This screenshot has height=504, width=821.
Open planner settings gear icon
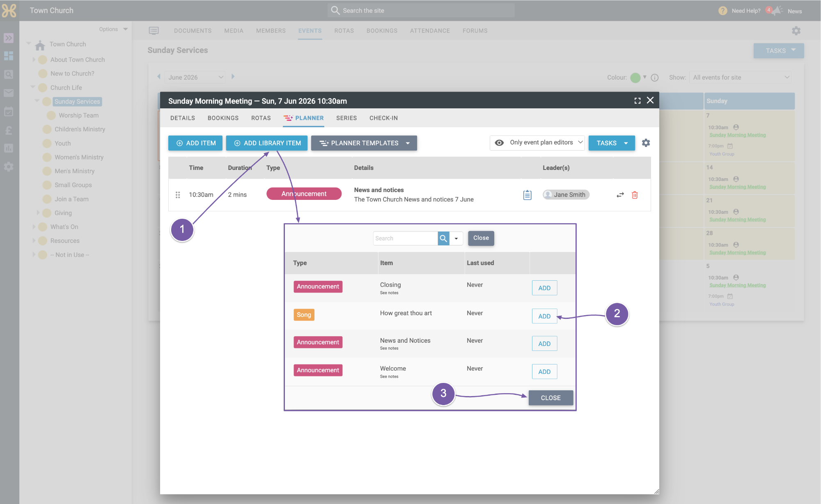pyautogui.click(x=646, y=143)
